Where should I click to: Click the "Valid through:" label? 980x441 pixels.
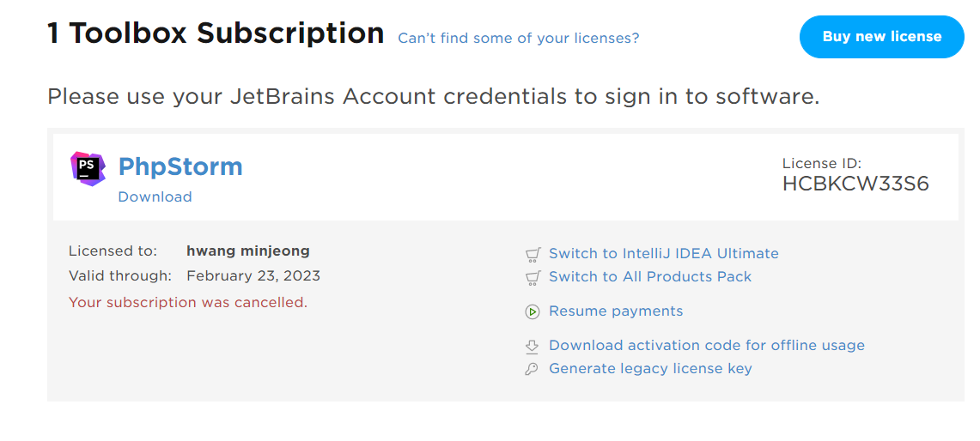[x=120, y=275]
